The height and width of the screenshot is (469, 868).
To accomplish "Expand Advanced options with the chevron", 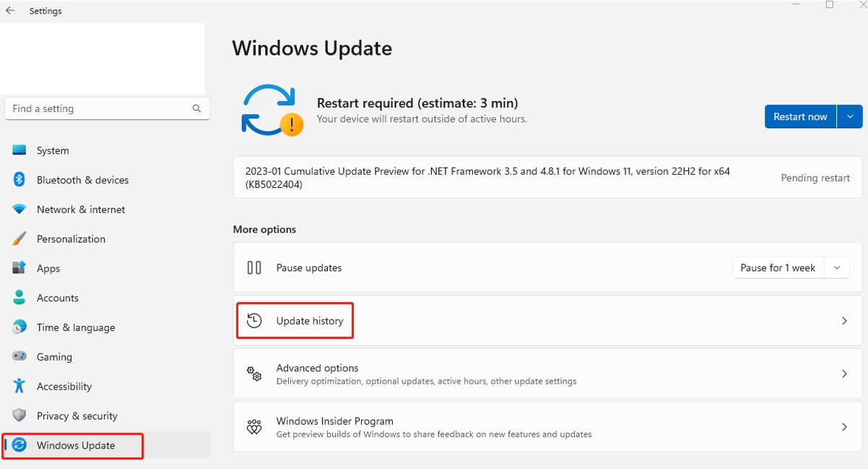I will [844, 374].
